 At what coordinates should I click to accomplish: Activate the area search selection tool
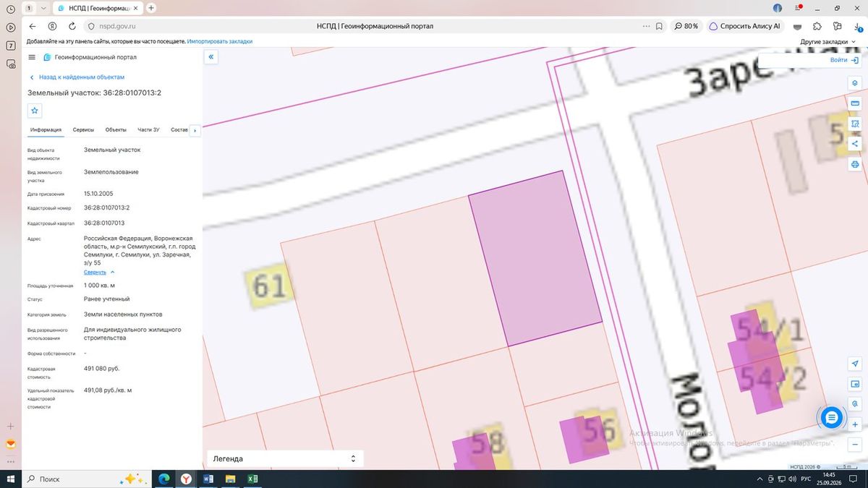click(855, 124)
